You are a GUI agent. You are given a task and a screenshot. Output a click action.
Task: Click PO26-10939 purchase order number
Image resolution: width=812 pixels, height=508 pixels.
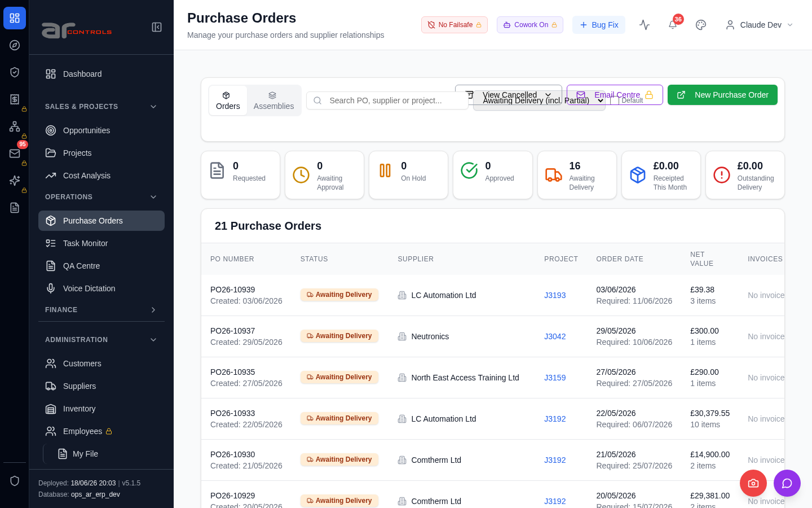232,290
